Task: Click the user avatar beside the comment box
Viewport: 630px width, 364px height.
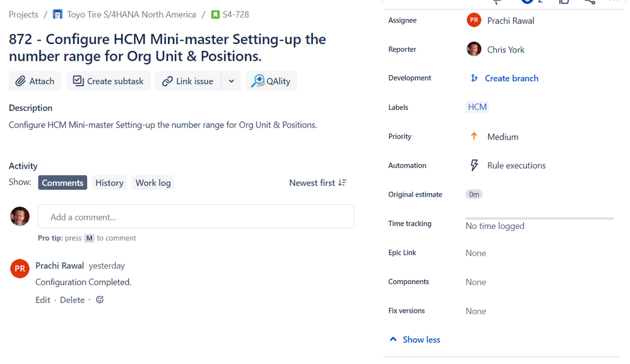Action: pyautogui.click(x=20, y=216)
